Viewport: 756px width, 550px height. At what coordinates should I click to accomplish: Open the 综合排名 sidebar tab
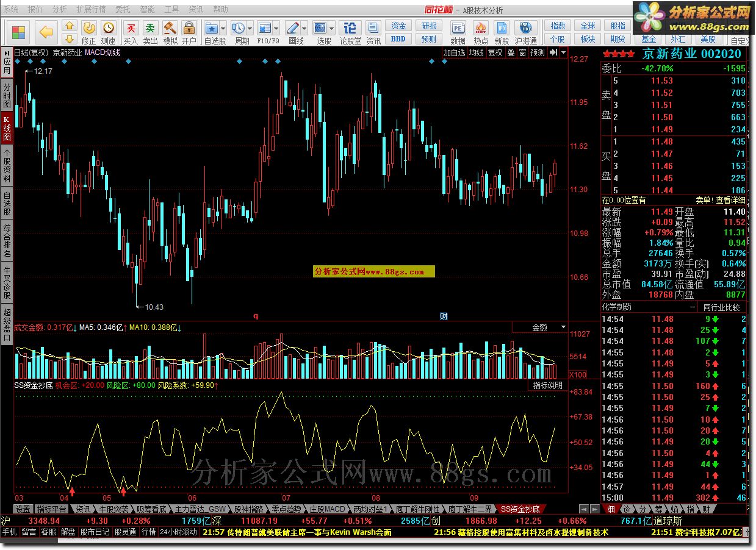(x=7, y=241)
